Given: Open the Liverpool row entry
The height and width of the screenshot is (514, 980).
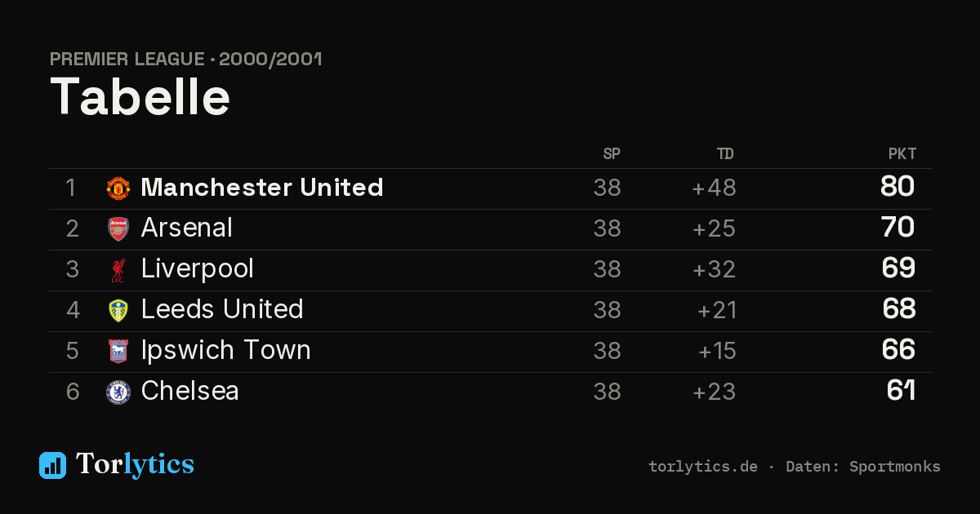Looking at the screenshot, I should 490,270.
